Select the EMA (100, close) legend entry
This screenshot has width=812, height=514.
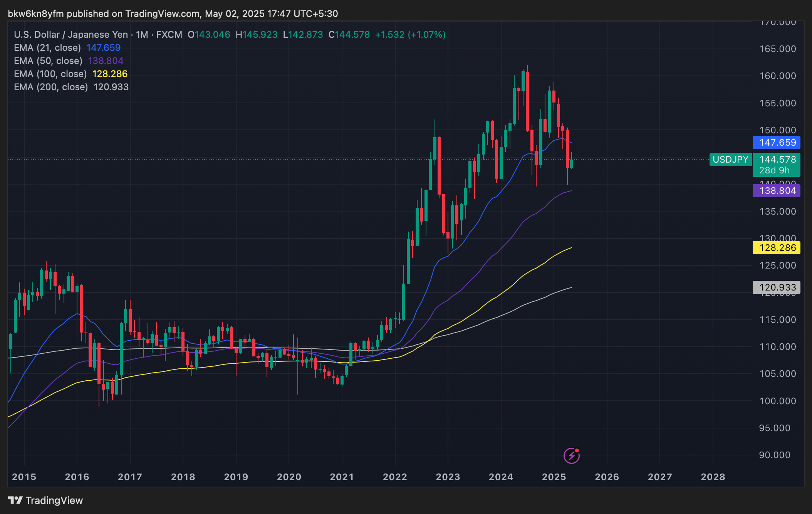tap(50, 74)
